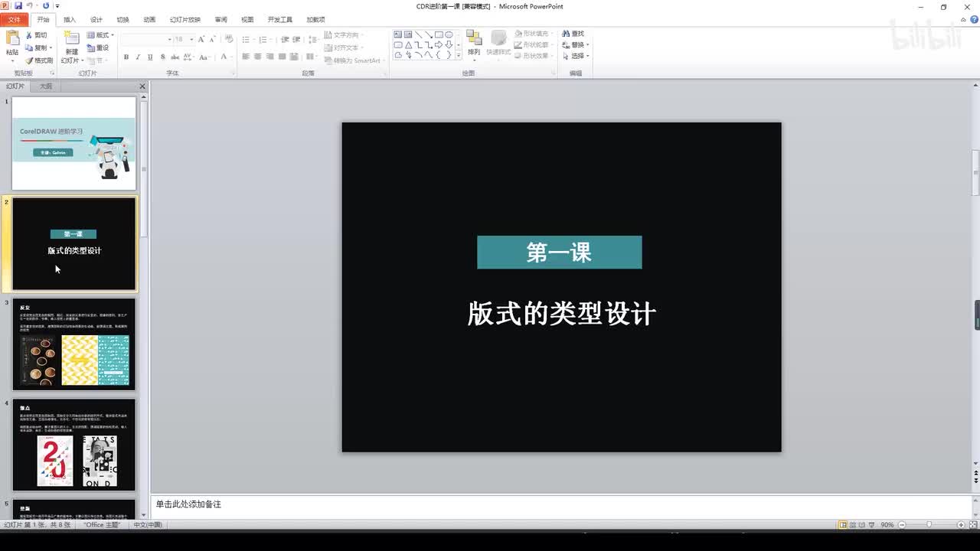980x551 pixels.
Task: Click the zoom in plus button
Action: (961, 525)
